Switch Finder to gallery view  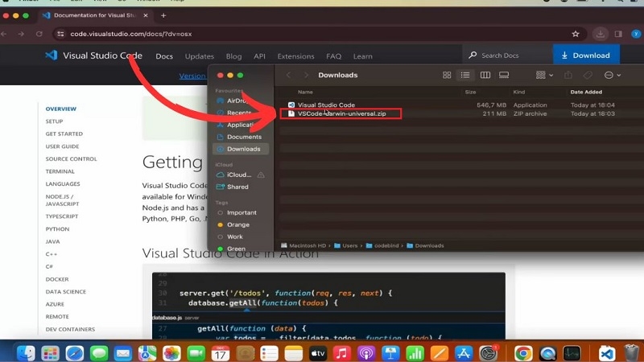coord(504,75)
